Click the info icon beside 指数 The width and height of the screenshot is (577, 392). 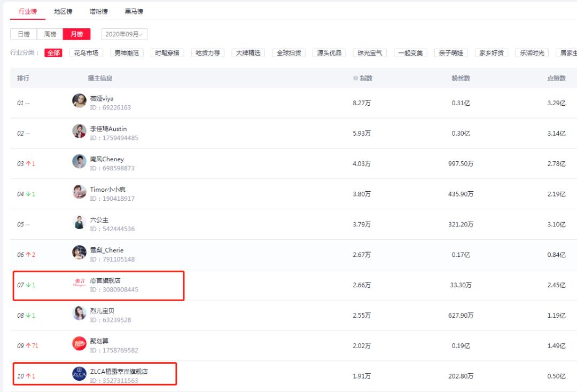(x=355, y=78)
